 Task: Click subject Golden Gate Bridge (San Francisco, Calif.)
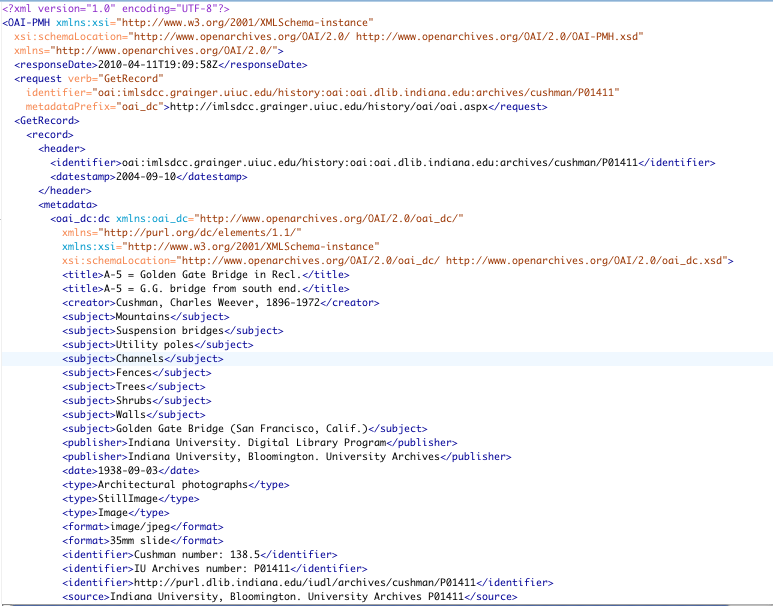245,429
